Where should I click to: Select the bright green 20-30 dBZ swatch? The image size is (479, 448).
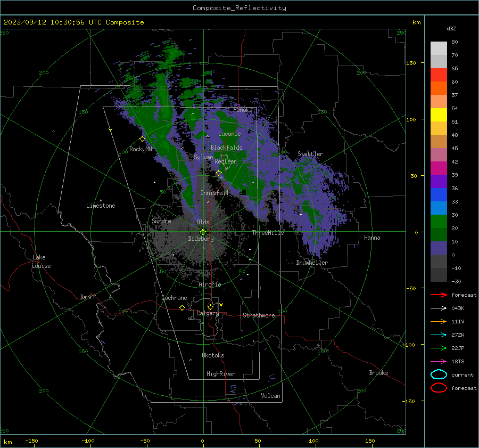point(439,222)
